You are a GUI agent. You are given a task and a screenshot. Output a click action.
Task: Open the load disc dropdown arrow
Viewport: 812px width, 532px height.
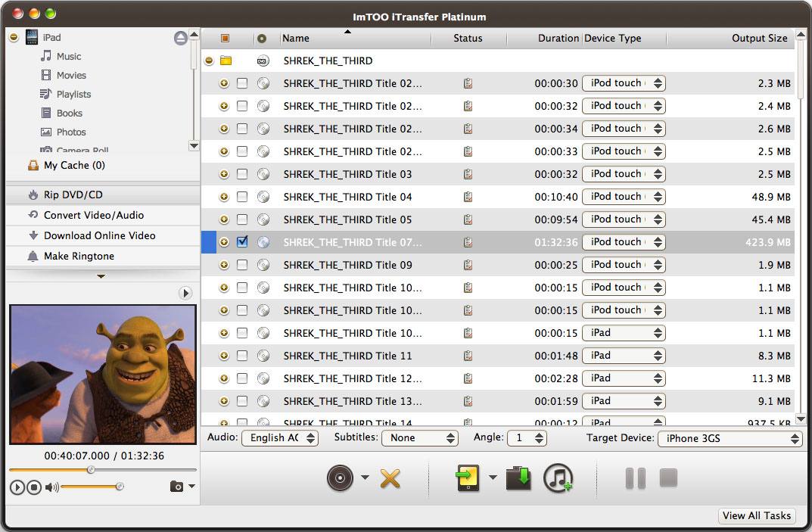click(365, 477)
